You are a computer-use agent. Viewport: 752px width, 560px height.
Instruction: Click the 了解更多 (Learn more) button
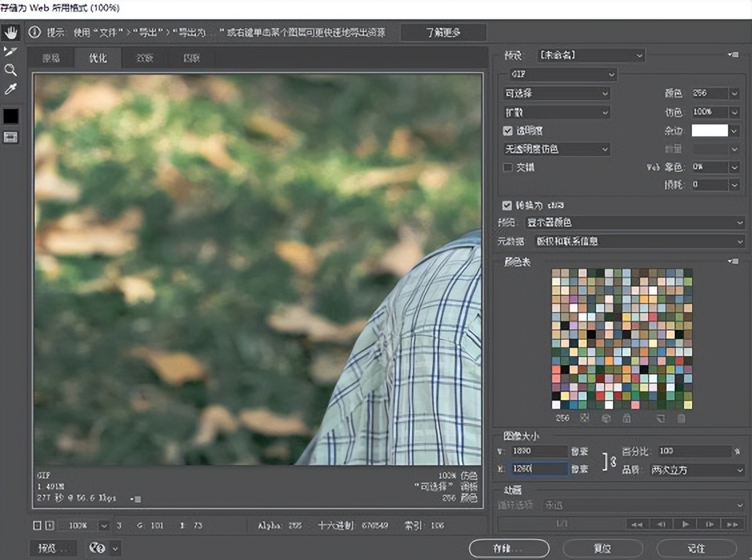(x=444, y=33)
